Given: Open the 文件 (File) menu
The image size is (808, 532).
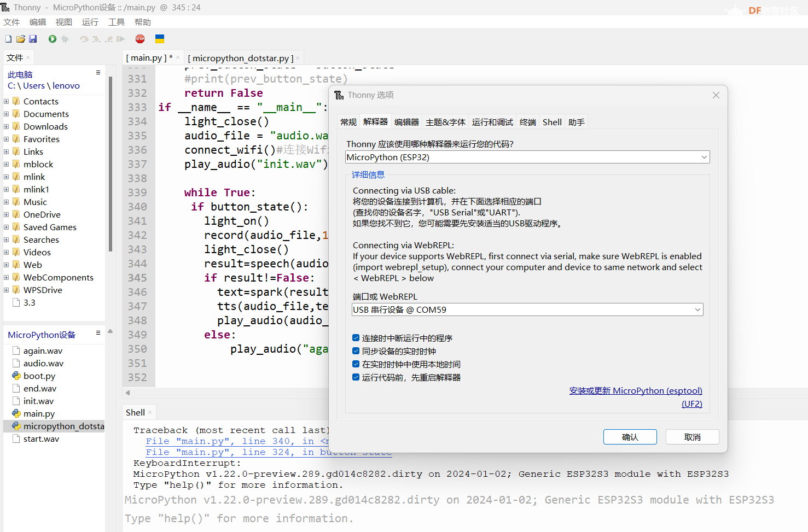Looking at the screenshot, I should click(11, 22).
